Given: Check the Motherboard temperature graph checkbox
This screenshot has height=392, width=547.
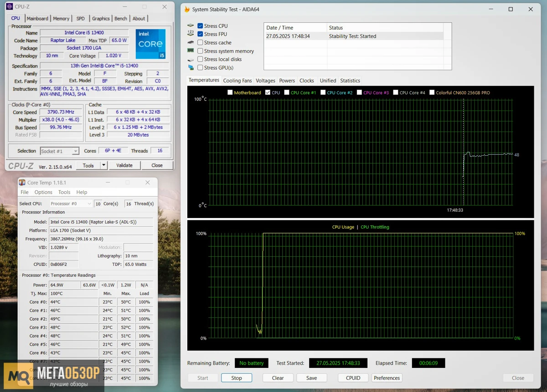Looking at the screenshot, I should 230,92.
